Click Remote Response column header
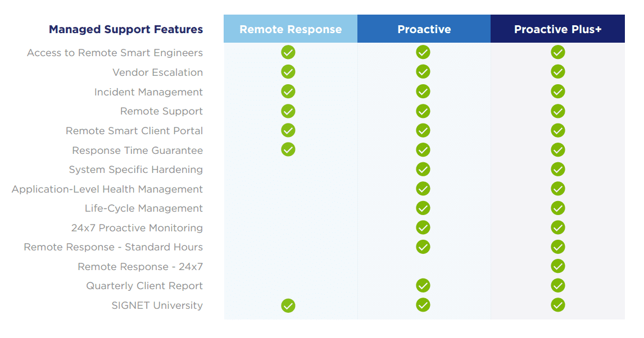 click(291, 29)
